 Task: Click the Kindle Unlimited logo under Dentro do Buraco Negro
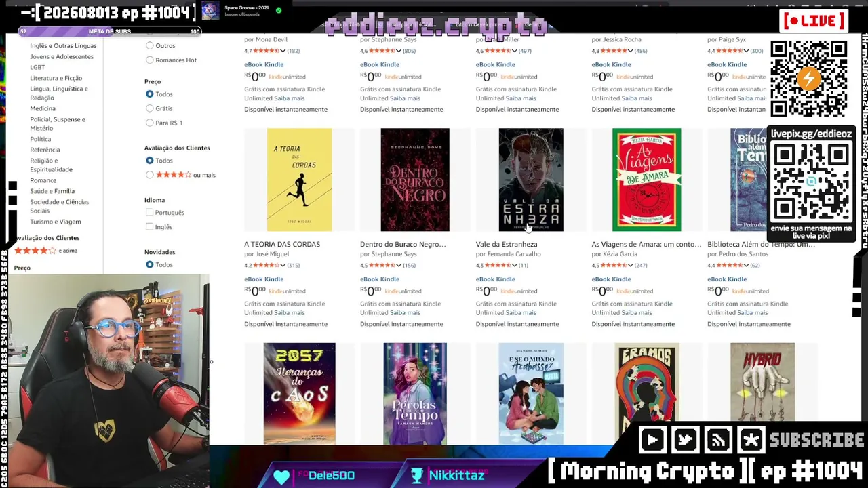[x=403, y=291]
